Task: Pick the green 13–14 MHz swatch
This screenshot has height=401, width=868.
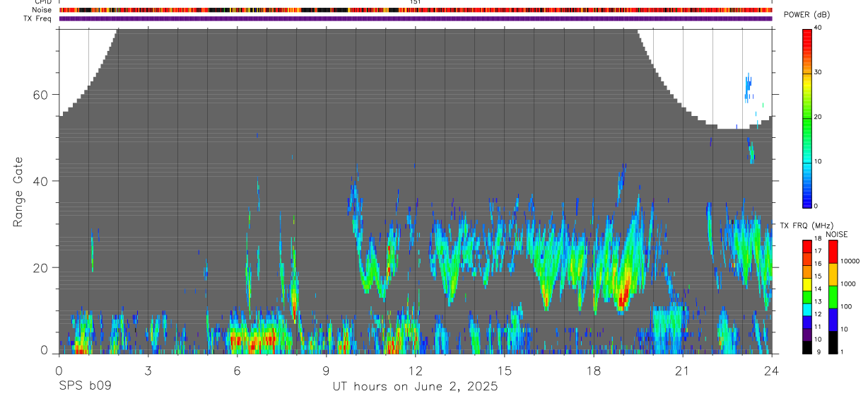Action: (x=807, y=297)
